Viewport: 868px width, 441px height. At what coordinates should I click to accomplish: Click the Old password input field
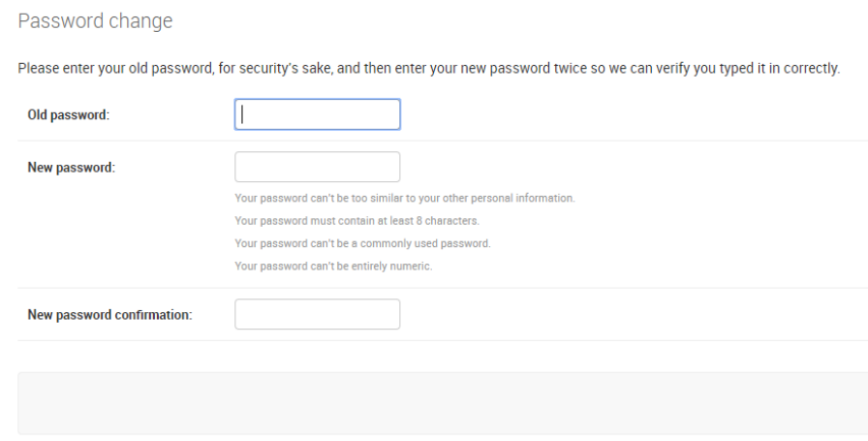pos(317,114)
